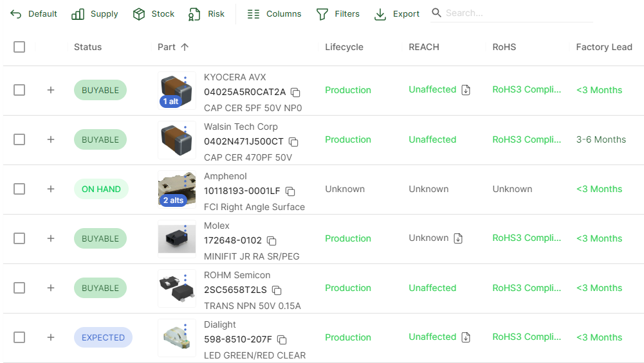This screenshot has width=644, height=363.
Task: Open the Molex connector thumbnail
Action: 177,239
